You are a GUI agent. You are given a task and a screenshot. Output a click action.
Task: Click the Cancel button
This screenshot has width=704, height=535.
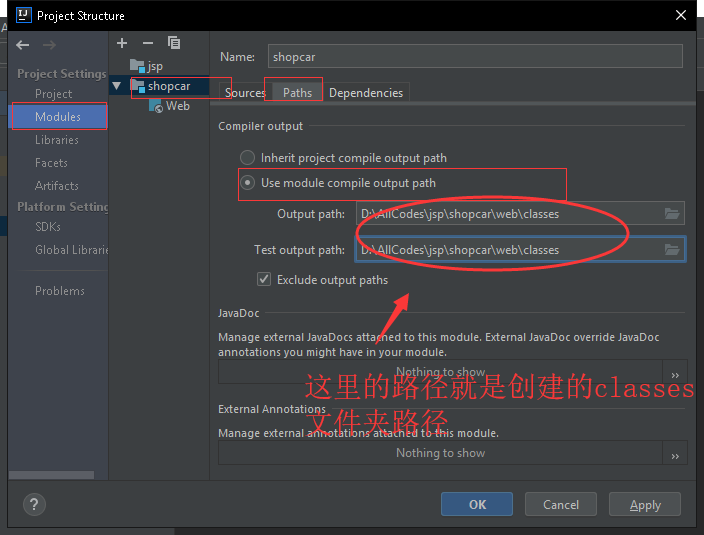click(561, 504)
